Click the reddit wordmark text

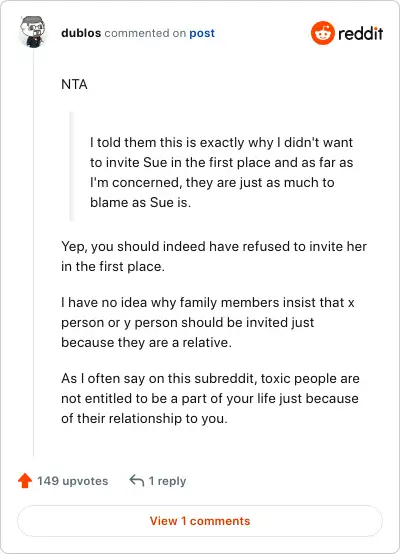coord(360,34)
